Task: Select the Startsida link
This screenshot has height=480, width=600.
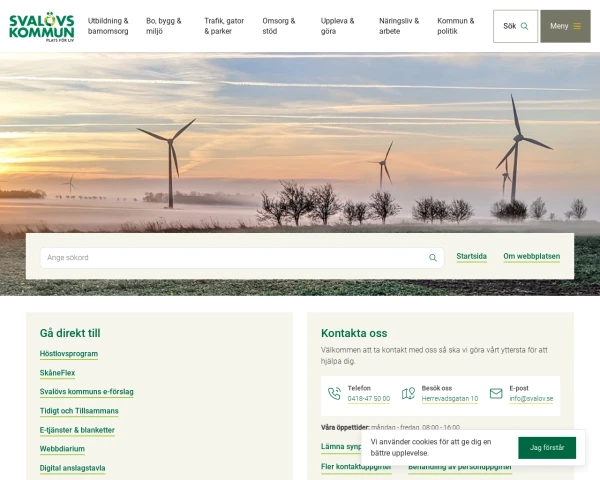Action: pyautogui.click(x=471, y=257)
